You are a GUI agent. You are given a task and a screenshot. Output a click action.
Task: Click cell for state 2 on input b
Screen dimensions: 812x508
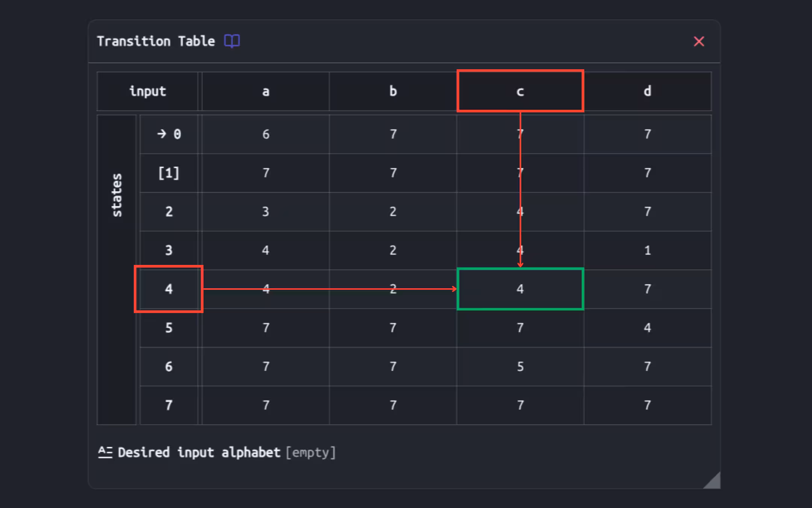(x=393, y=211)
